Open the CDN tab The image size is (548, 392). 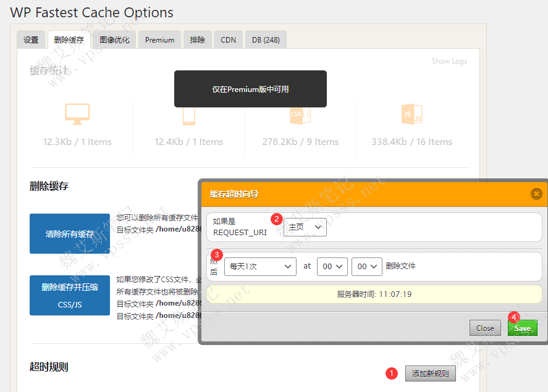pyautogui.click(x=228, y=40)
